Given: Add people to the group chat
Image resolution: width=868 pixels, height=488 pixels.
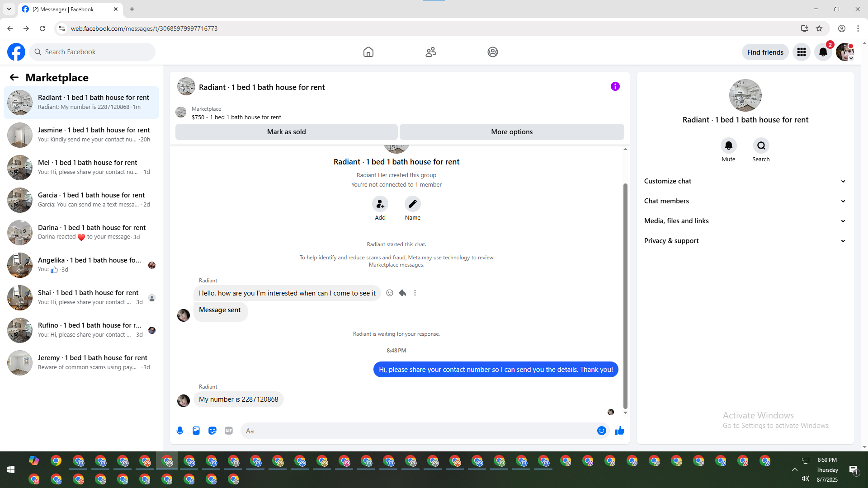Looking at the screenshot, I should (x=380, y=204).
